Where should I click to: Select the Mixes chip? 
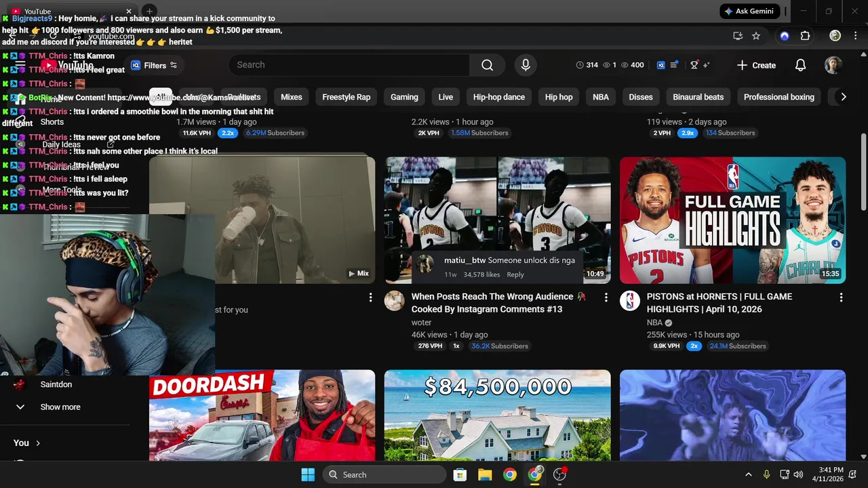tap(292, 97)
